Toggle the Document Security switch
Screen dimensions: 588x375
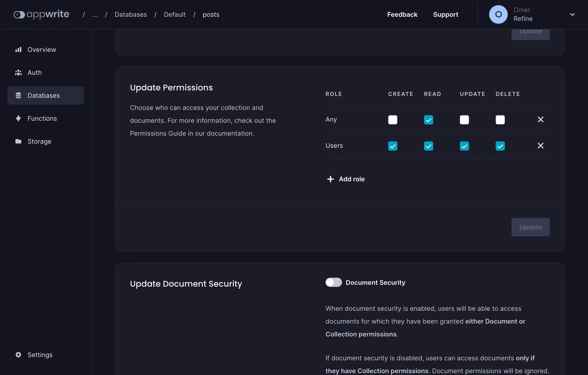click(333, 282)
